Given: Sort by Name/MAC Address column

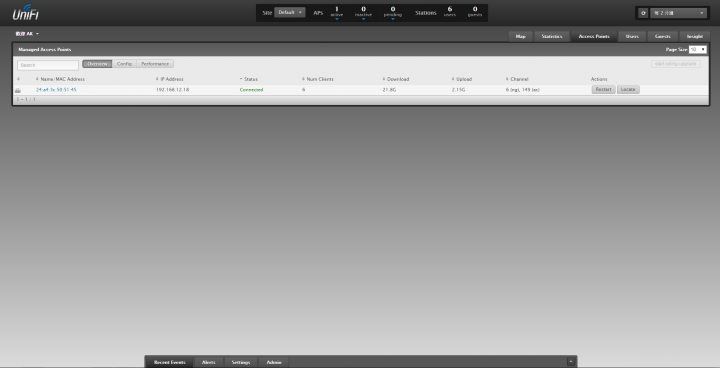Looking at the screenshot, I should click(60, 79).
